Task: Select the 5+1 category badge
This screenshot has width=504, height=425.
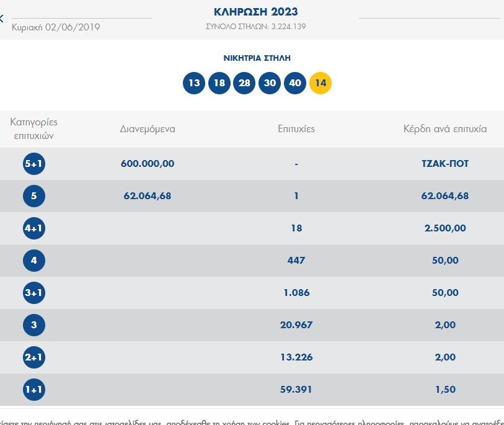Action: pyautogui.click(x=33, y=164)
